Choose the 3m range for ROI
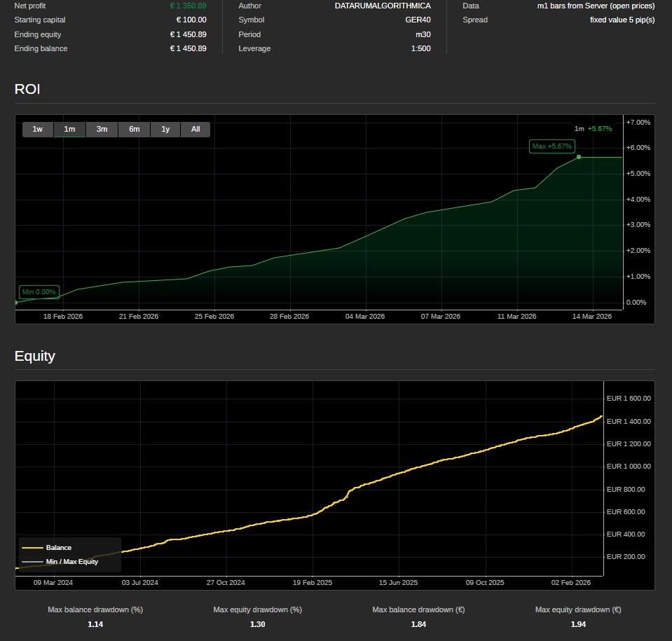 [102, 129]
